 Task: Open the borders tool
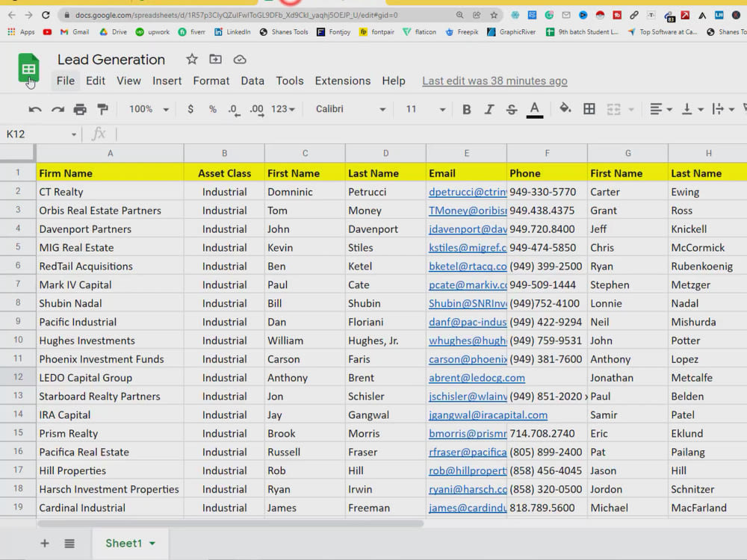(x=589, y=109)
